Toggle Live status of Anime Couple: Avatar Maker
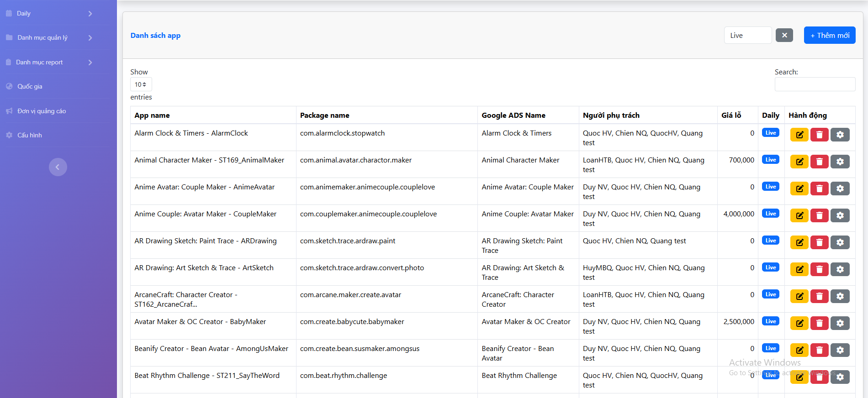The height and width of the screenshot is (398, 868). [770, 214]
